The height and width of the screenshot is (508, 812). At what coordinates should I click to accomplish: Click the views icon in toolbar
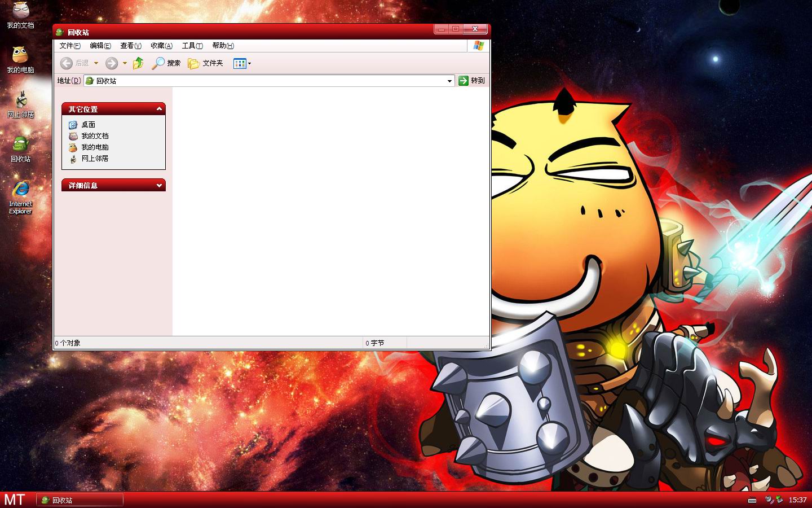[240, 63]
